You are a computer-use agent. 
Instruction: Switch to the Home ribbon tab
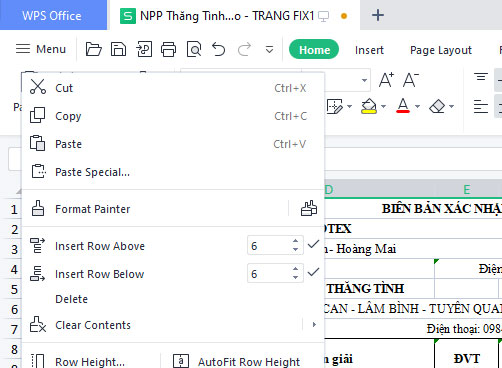pos(314,50)
